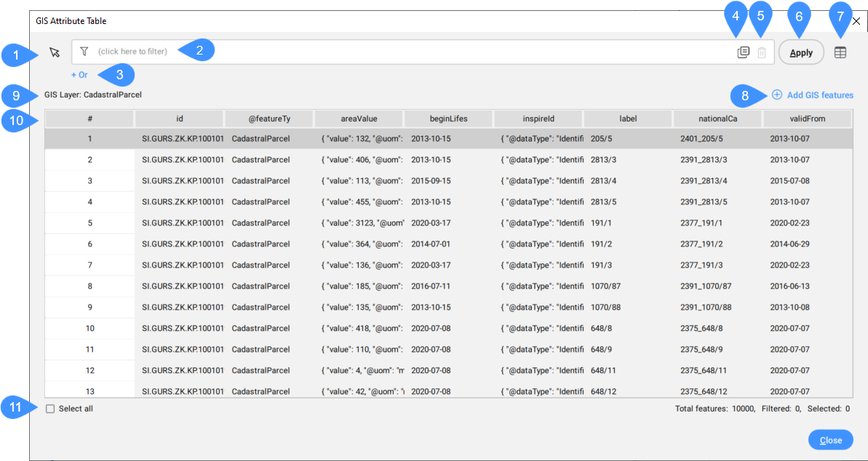
Task: Click the Apply button
Action: 801,52
